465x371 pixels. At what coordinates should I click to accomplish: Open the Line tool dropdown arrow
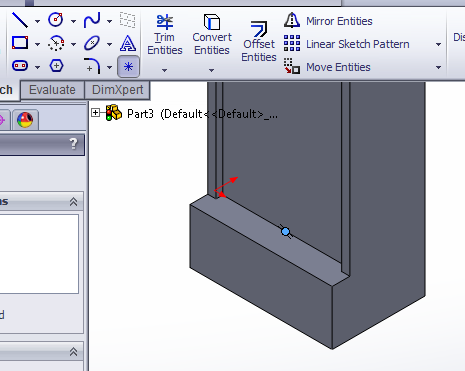pos(37,21)
